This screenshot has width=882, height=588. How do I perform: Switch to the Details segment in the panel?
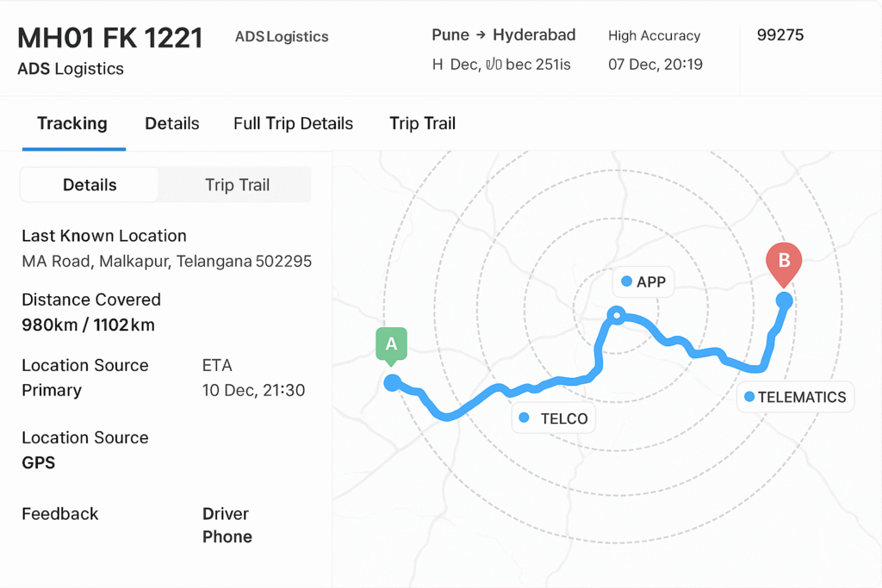click(x=90, y=184)
